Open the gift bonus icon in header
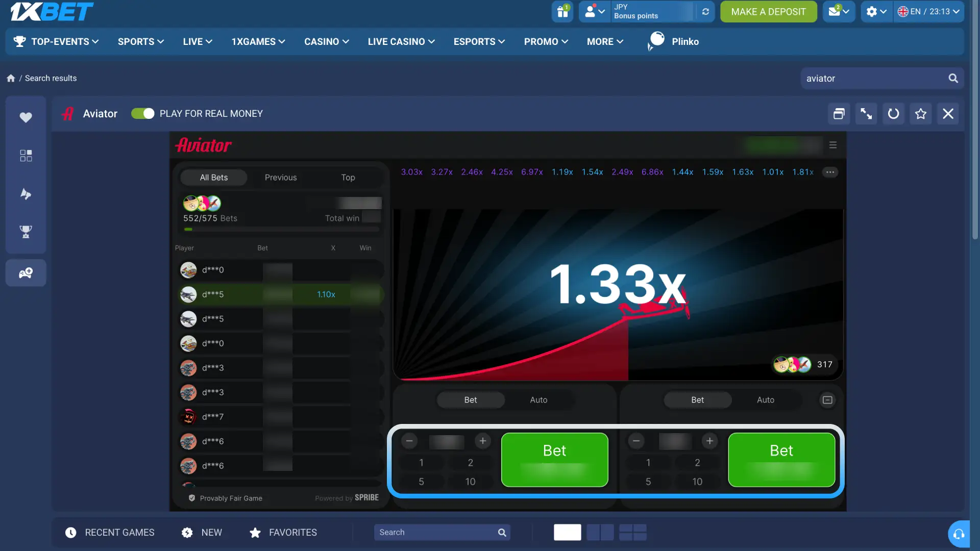The image size is (980, 551). (x=562, y=11)
